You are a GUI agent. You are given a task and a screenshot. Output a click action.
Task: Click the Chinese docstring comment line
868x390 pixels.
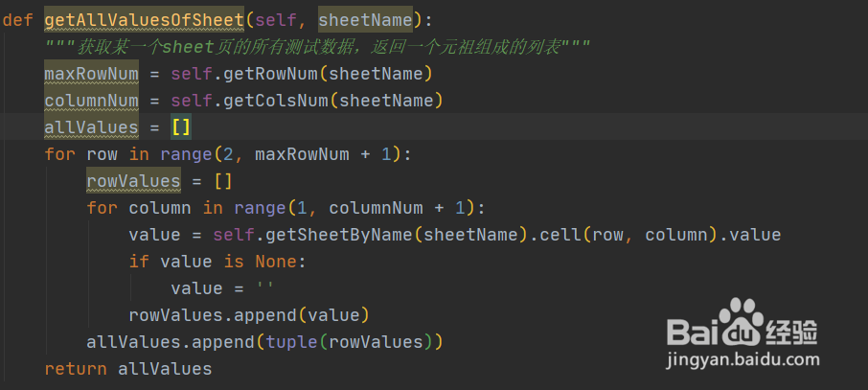(318, 48)
